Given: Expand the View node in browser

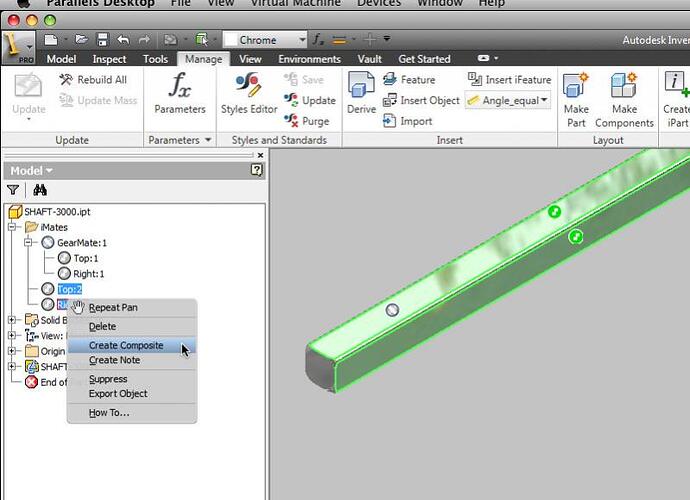Looking at the screenshot, I should tap(12, 335).
